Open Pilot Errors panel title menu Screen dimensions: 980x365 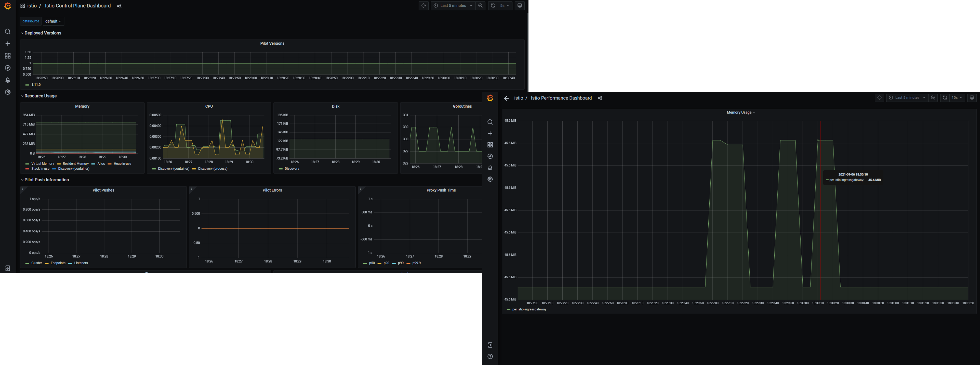coord(272,190)
